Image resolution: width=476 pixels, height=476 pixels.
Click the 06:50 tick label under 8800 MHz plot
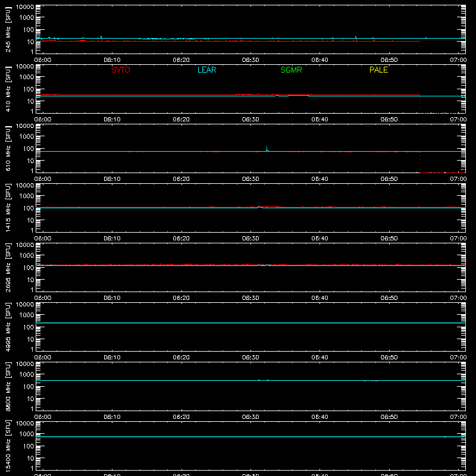click(389, 417)
